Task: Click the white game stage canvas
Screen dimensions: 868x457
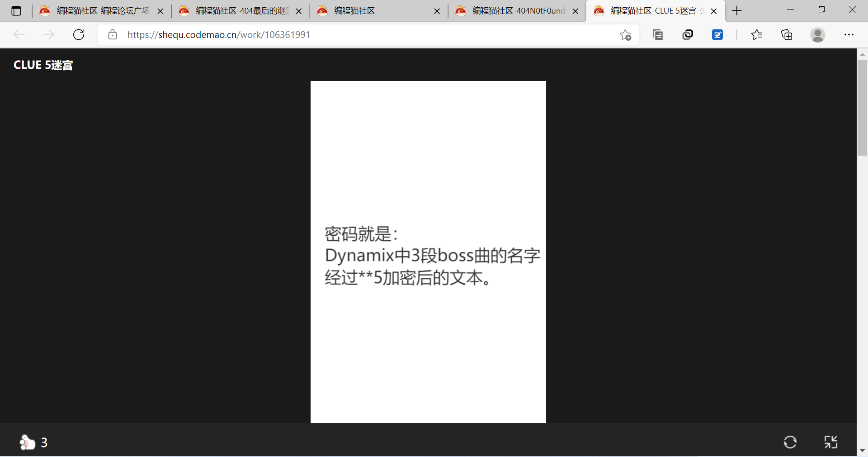Action: point(428,252)
